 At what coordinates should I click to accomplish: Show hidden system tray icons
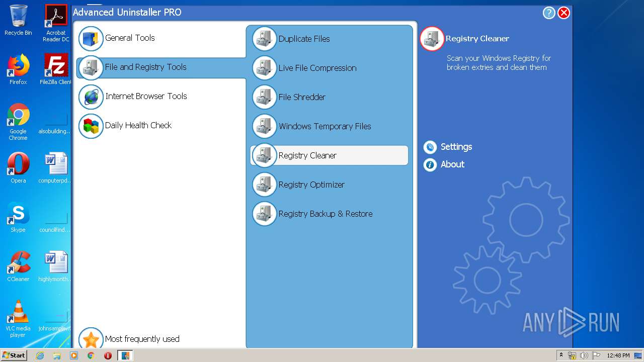point(561,355)
